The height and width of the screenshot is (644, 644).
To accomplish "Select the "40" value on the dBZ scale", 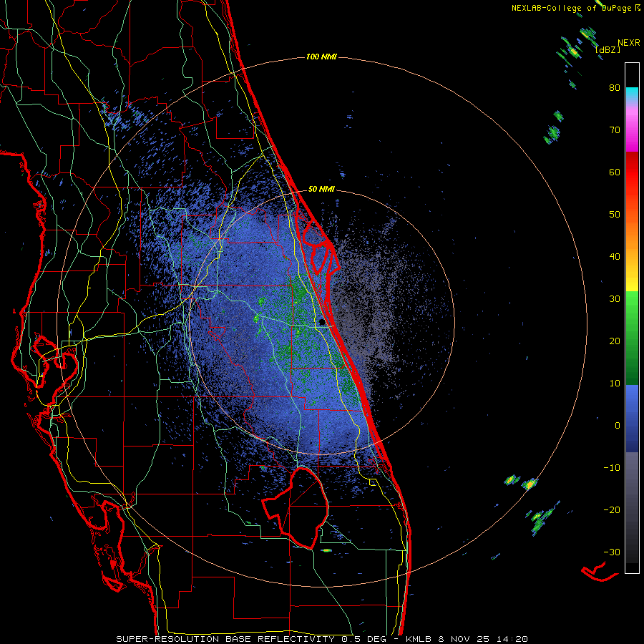I will (615, 257).
